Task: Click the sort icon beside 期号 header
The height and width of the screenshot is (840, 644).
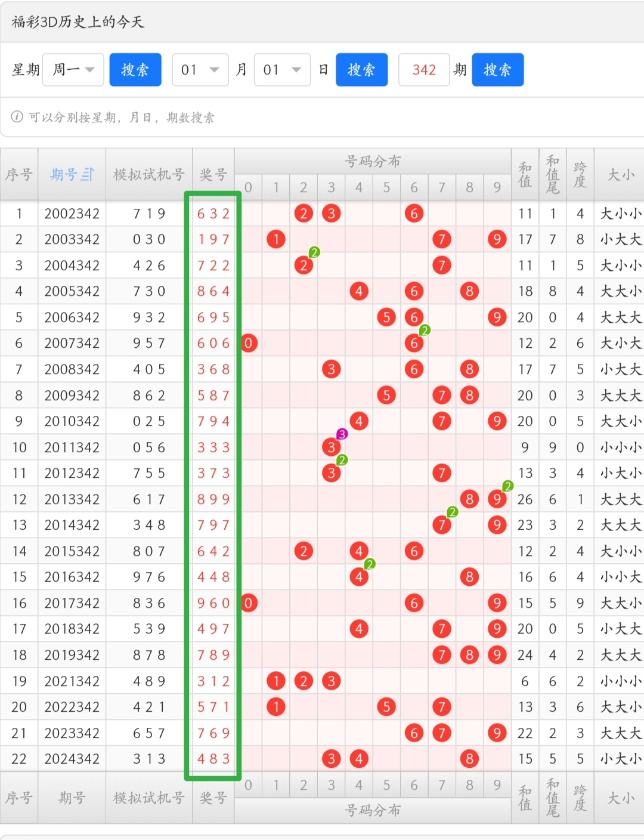Action: (88, 174)
